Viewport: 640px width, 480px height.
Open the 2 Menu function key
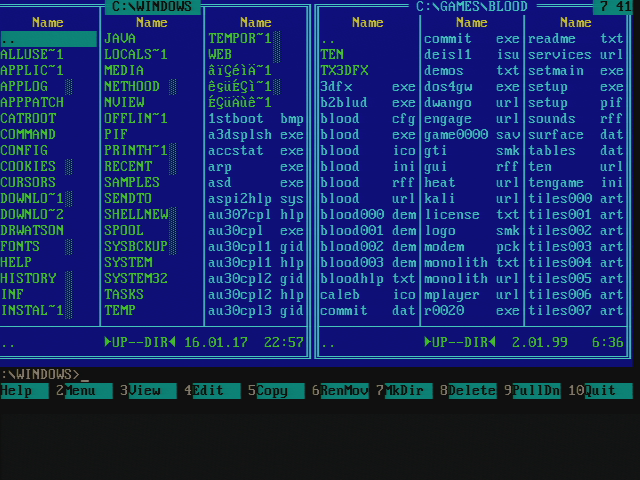pos(84,391)
